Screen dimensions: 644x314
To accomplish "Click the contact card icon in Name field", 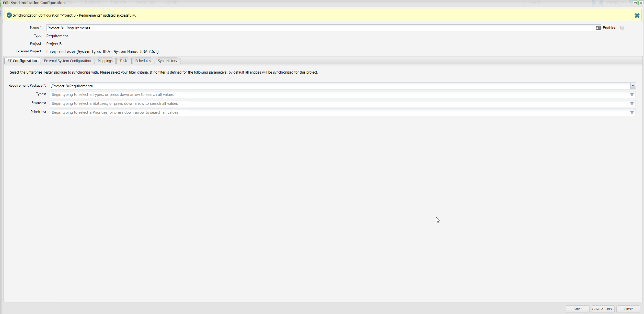I will [x=598, y=28].
